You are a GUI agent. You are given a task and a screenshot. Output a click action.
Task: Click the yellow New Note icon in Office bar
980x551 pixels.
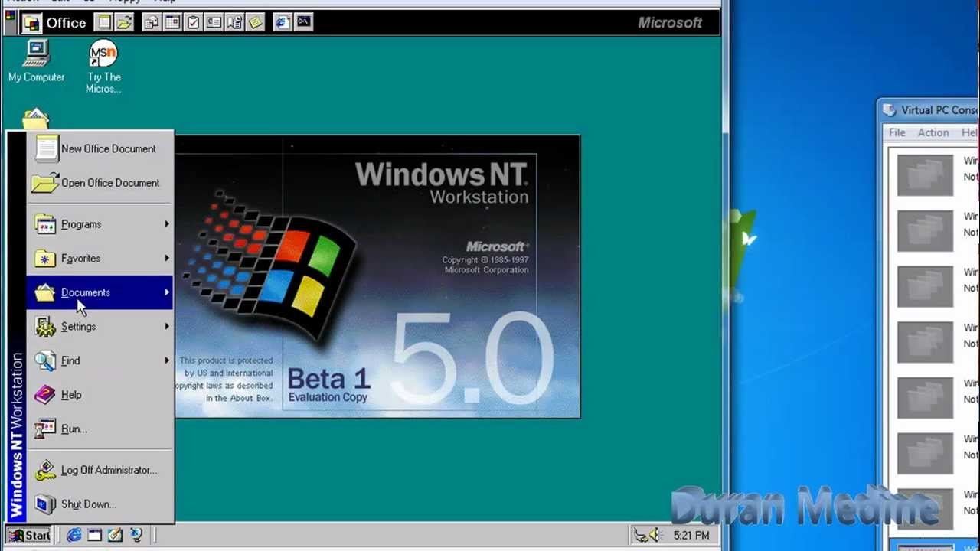click(255, 22)
